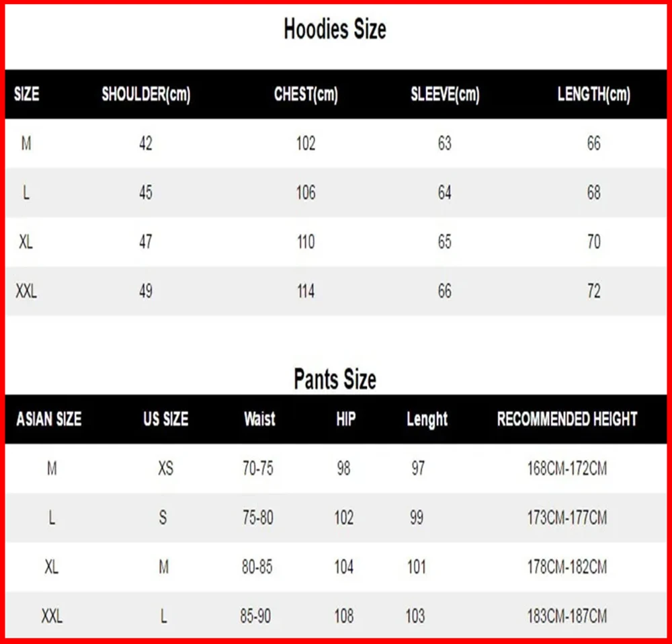
Task: Select the 70-75 waist cell
Action: coord(258,469)
